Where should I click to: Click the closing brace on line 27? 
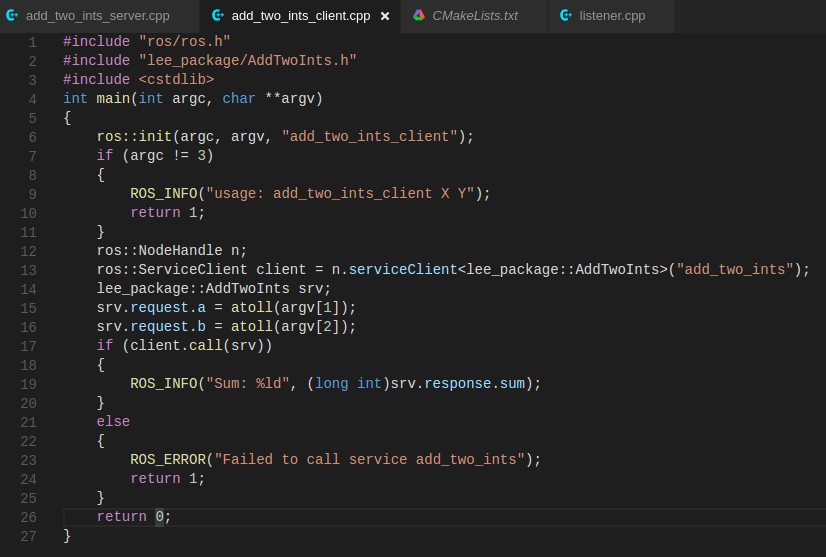click(x=67, y=536)
